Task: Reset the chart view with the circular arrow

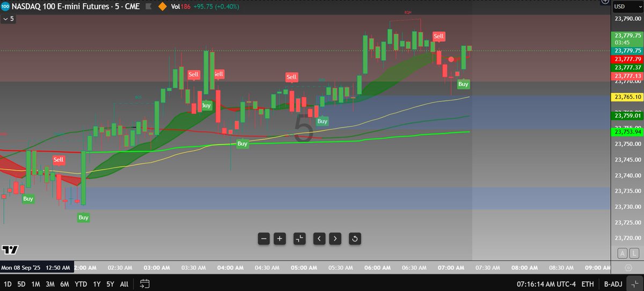Action: coord(354,238)
